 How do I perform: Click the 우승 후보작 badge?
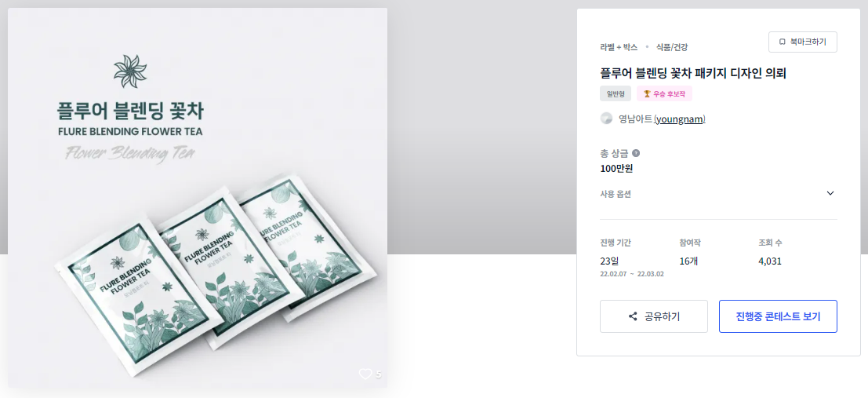[664, 93]
